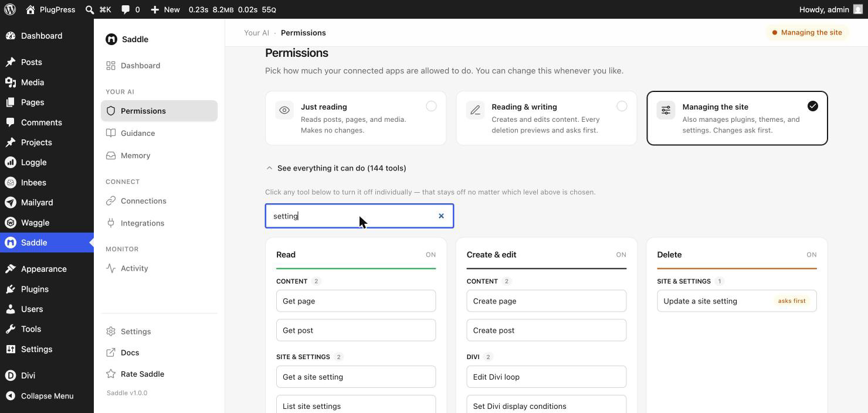
Task: Click the asks first tag
Action: (x=792, y=301)
